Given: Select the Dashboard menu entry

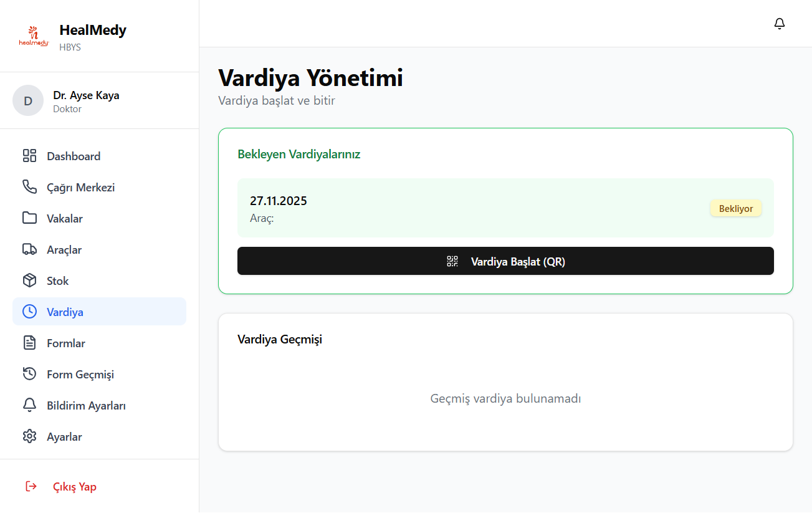Looking at the screenshot, I should coord(74,155).
